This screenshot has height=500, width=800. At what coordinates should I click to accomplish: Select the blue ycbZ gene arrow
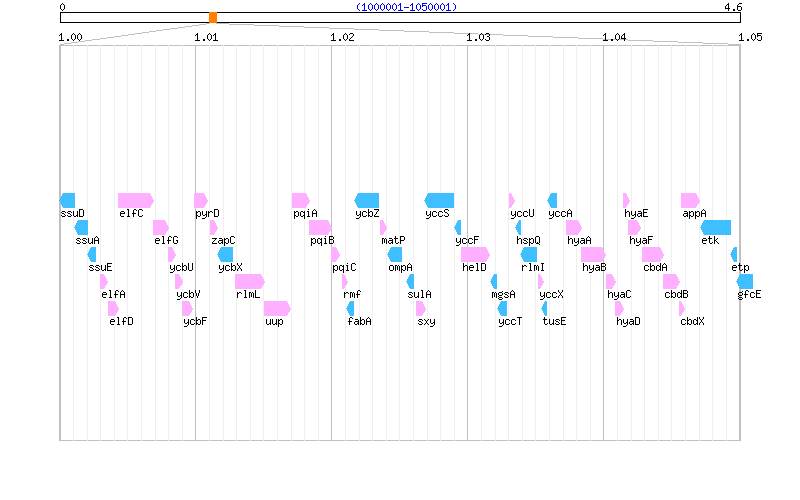pos(367,200)
